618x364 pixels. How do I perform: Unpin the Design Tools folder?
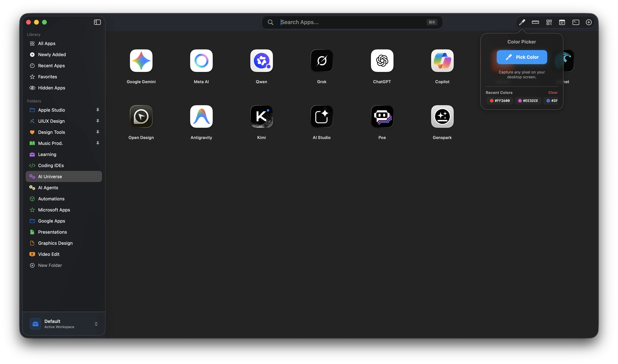98,132
